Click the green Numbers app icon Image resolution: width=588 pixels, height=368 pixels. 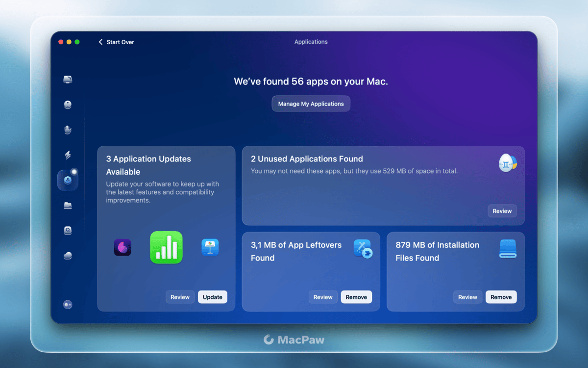click(166, 247)
